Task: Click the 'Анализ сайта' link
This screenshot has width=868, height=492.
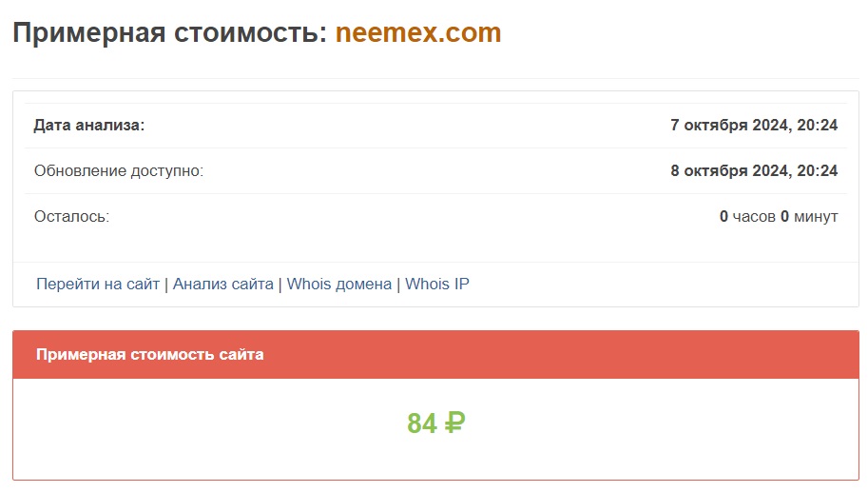Action: tap(223, 284)
